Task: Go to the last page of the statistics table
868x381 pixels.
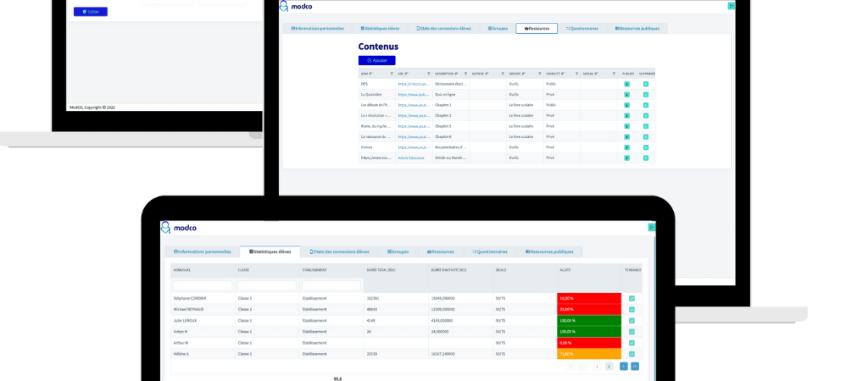Action: pyautogui.click(x=635, y=366)
